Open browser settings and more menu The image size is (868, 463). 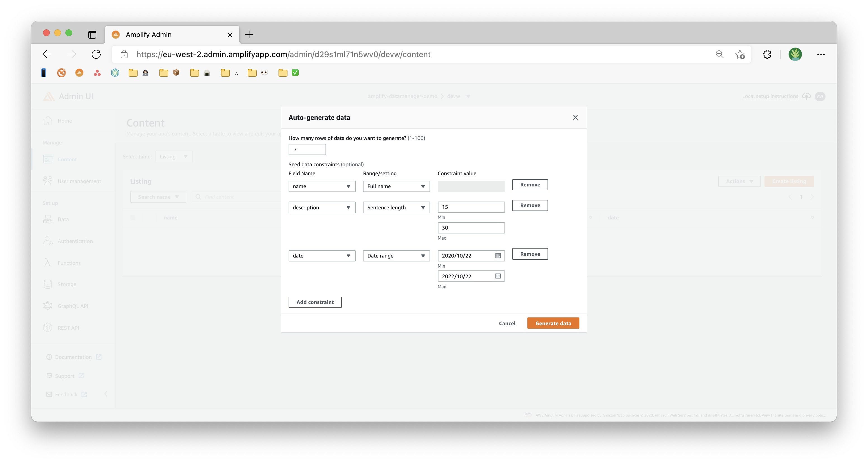pos(821,54)
